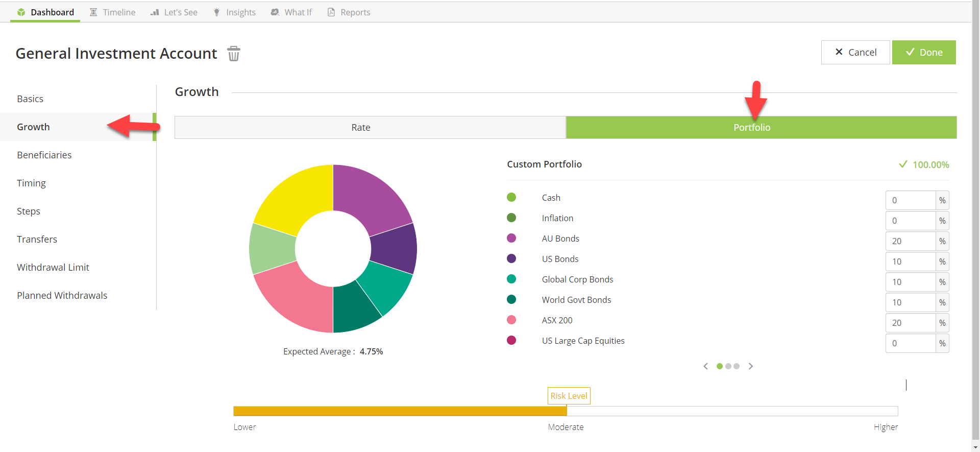Edit the AU Bonds percentage field
The height and width of the screenshot is (452, 980).
click(911, 241)
